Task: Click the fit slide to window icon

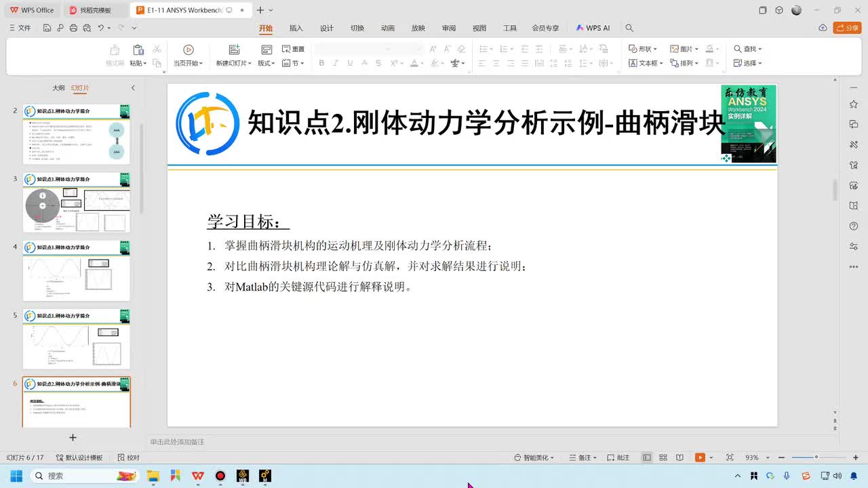Action: tap(730, 457)
